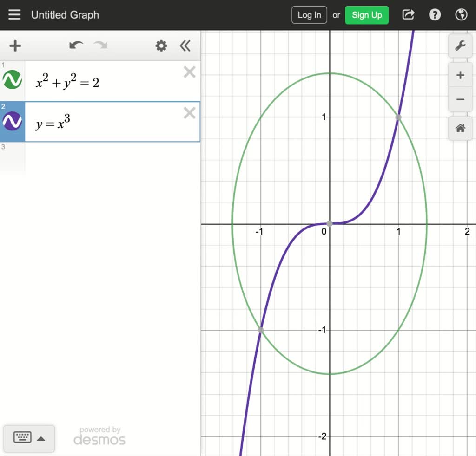The height and width of the screenshot is (456, 476).
Task: Click the undo arrow
Action: (76, 46)
